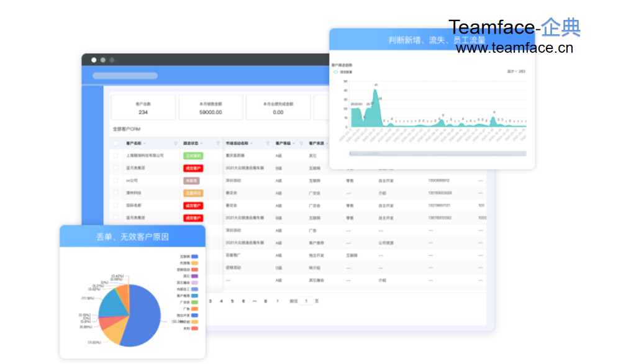Image resolution: width=626 pixels, height=364 pixels.
Task: Click the filter icon in 跟进状态 column
Action: pyautogui.click(x=218, y=143)
